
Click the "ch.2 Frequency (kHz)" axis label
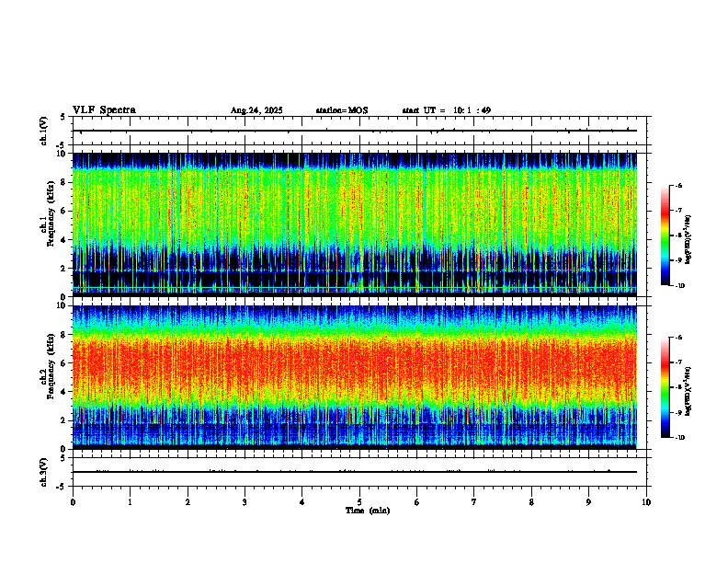point(48,365)
